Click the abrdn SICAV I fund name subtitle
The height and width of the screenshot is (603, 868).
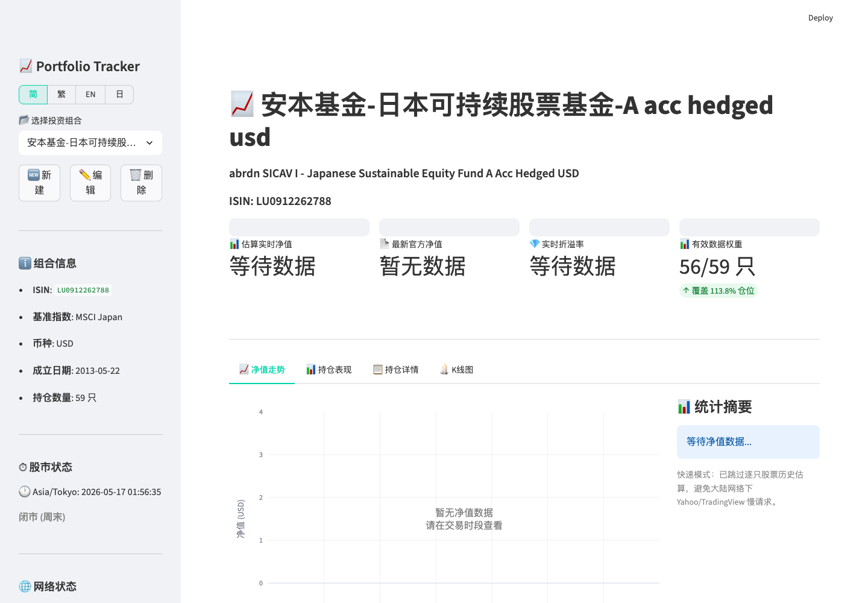(404, 173)
